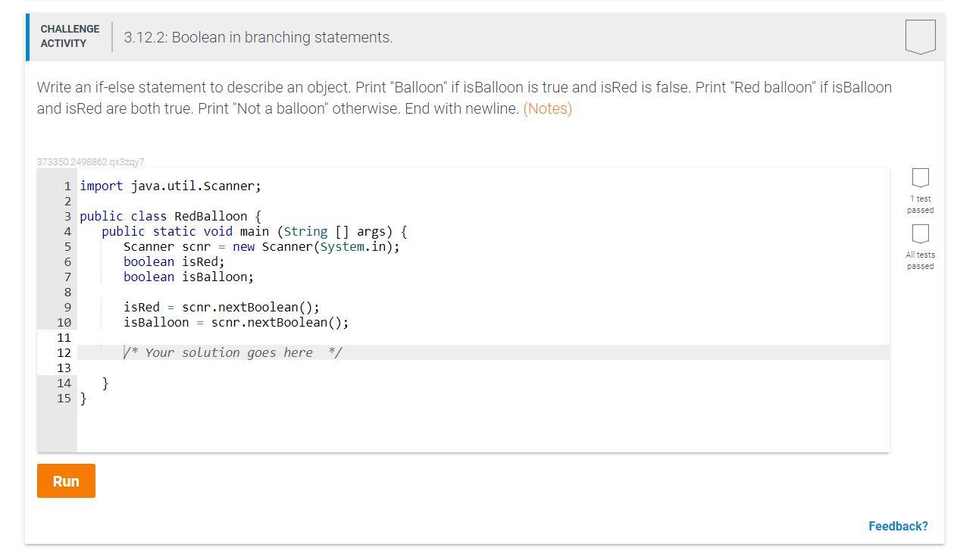This screenshot has height=560, width=954.
Task: Click line number 12 in the editor
Action: (64, 352)
